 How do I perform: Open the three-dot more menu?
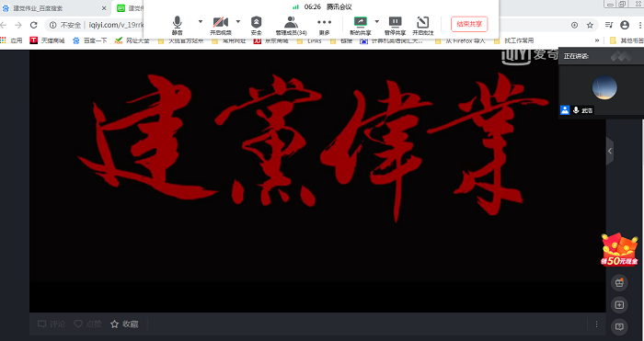tap(324, 26)
